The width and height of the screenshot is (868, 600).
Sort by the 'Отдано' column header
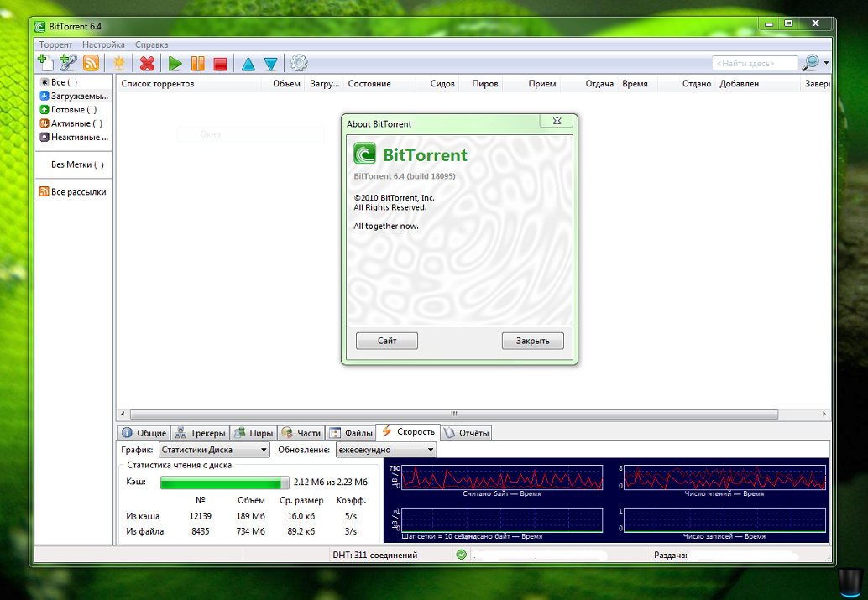tap(687, 84)
